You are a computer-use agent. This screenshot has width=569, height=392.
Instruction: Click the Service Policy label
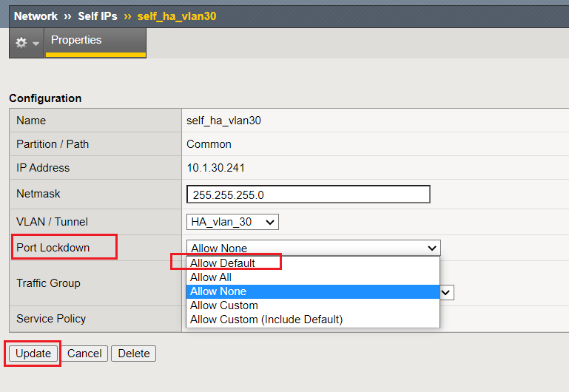pos(51,319)
